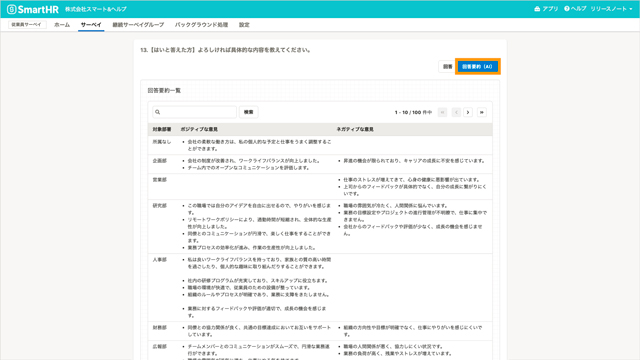Switch to バックグラウンド処理 tab
Viewport: 640px width, 360px height.
coord(201,25)
